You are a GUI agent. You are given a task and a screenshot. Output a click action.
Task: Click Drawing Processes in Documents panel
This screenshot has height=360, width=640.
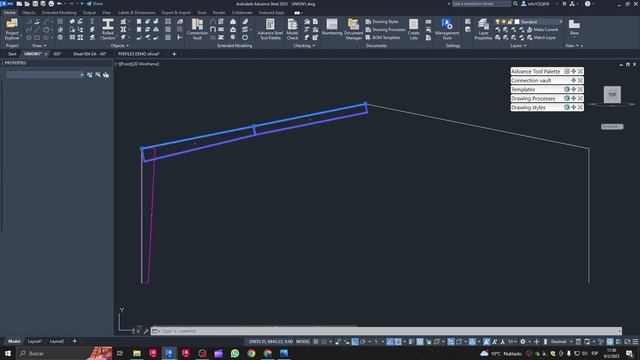[385, 29]
